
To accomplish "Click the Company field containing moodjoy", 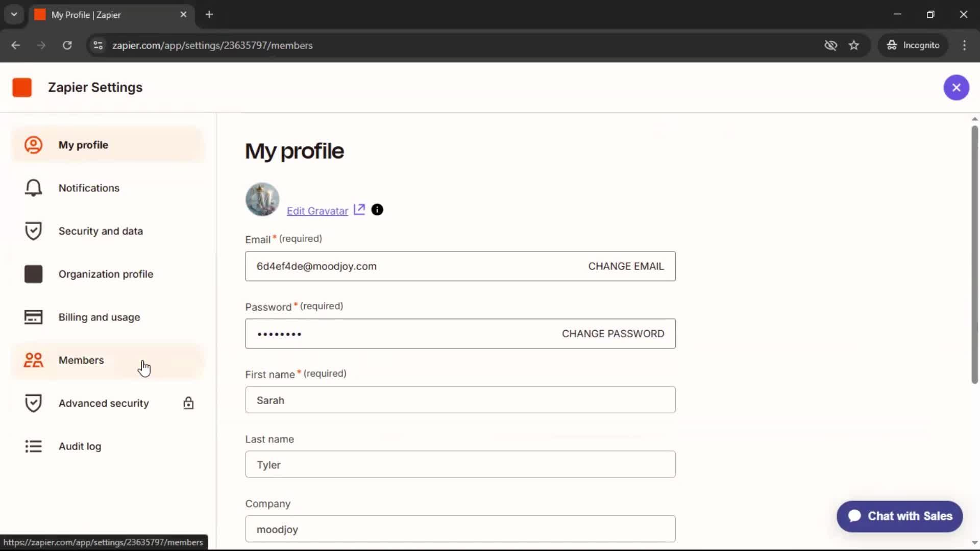I will point(460,529).
